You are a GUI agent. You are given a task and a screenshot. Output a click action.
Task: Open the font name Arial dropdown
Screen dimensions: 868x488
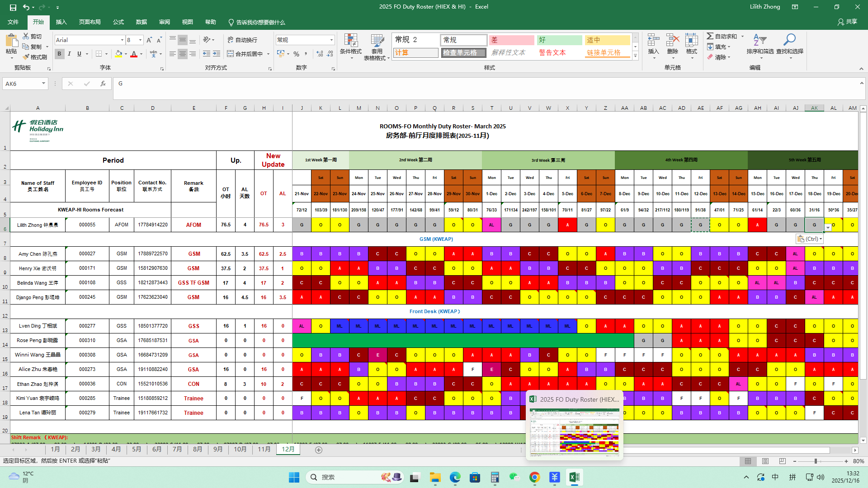[x=122, y=40]
